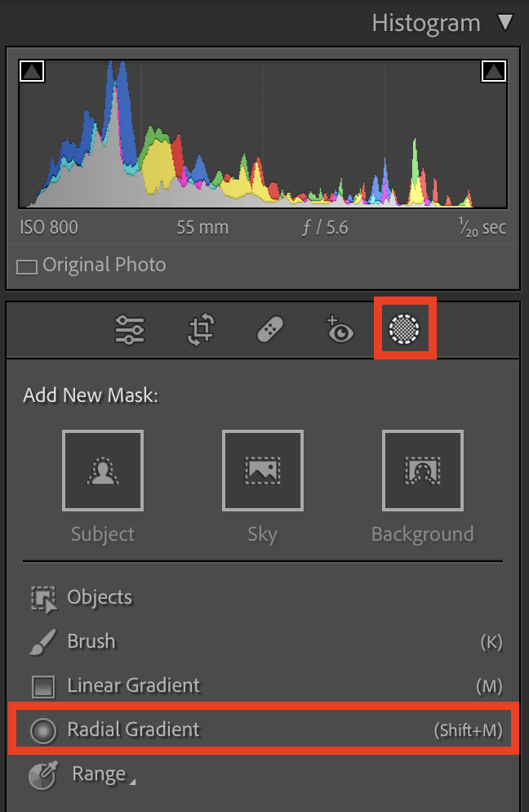Create a new Subject mask
The width and height of the screenshot is (529, 812).
102,471
